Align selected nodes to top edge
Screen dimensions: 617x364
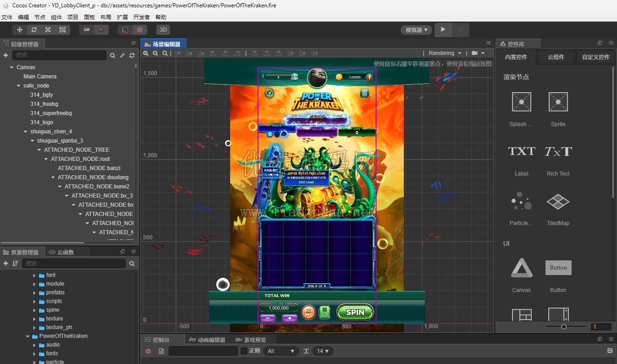[x=177, y=53]
